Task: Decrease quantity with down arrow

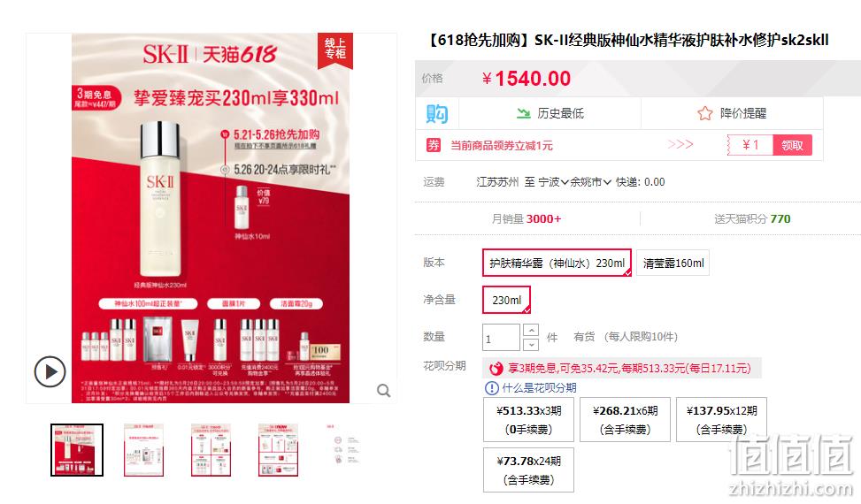Action: [x=531, y=345]
